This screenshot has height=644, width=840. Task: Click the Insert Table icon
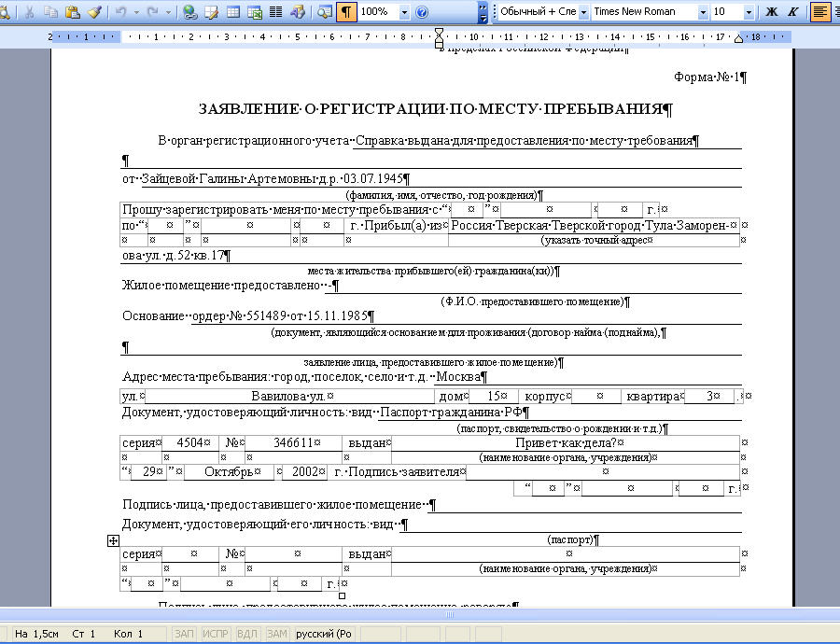233,12
